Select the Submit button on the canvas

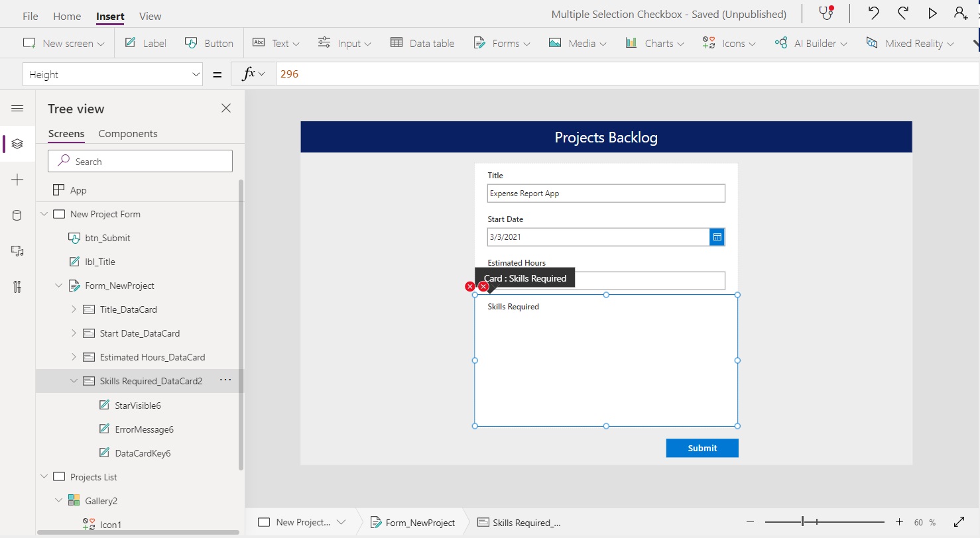pyautogui.click(x=702, y=448)
